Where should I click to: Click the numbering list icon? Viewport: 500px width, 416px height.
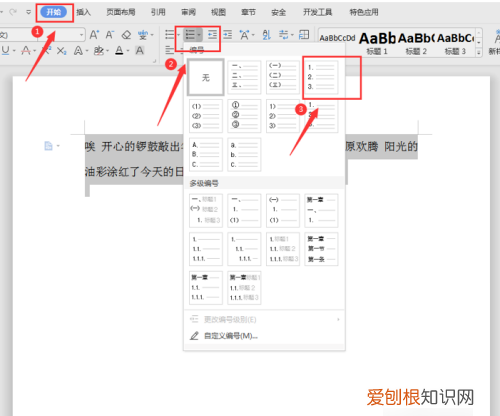pyautogui.click(x=190, y=34)
